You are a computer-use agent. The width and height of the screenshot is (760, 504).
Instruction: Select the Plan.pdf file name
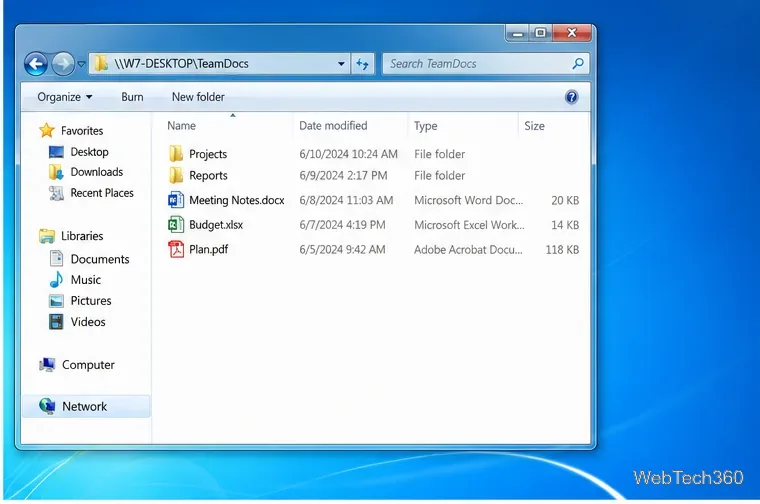(x=208, y=250)
